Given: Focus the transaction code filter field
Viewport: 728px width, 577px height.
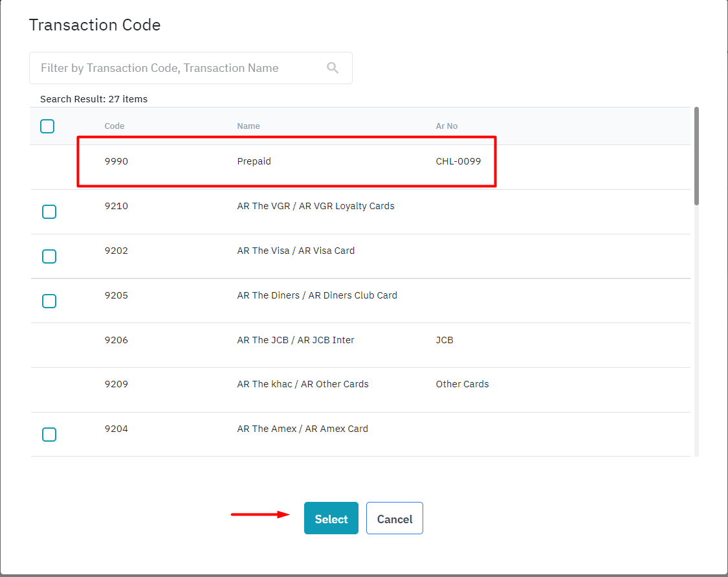Looking at the screenshot, I should [178, 68].
